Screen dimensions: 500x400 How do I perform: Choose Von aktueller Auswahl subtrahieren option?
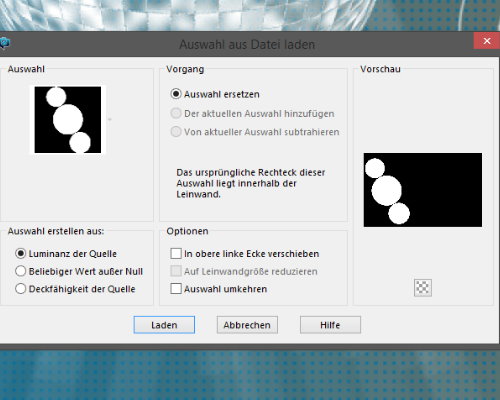click(x=176, y=132)
